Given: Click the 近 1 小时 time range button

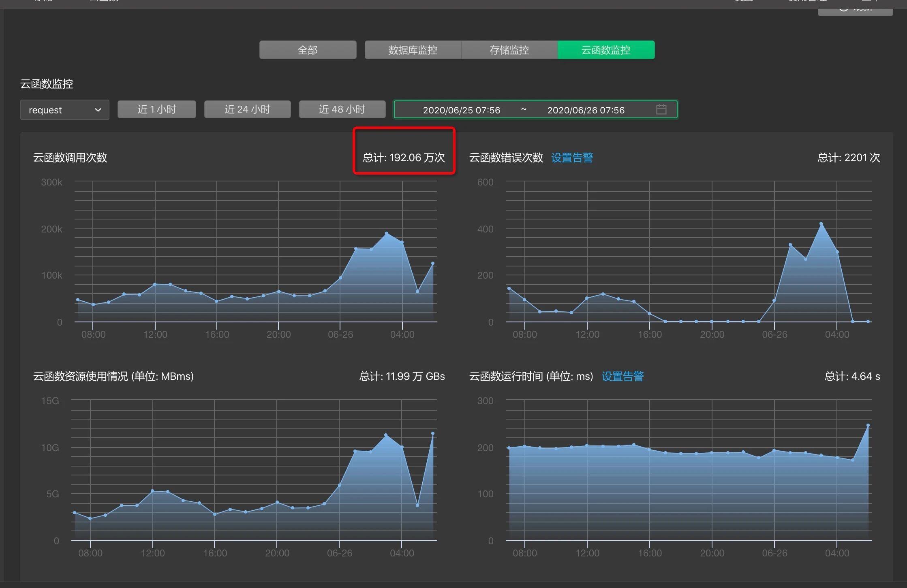Looking at the screenshot, I should pos(157,109).
